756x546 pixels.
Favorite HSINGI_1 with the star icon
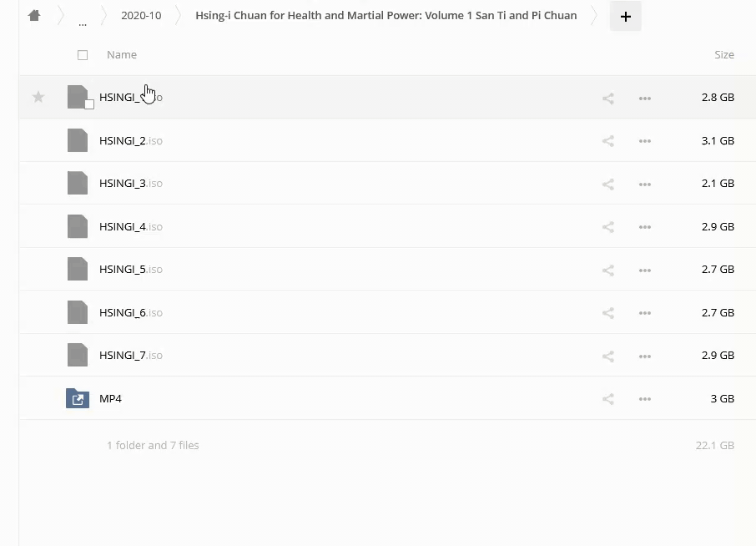(x=38, y=98)
